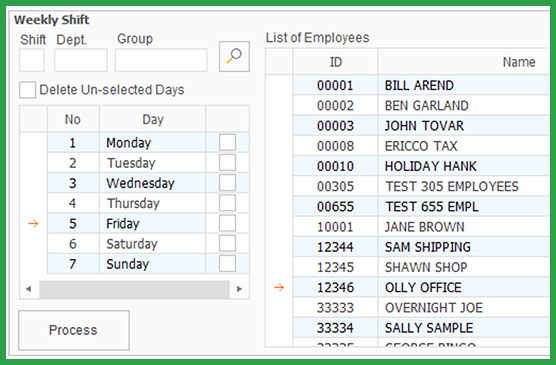Click employee ID 00305
Screen dimensions: 556x365
click(335, 186)
